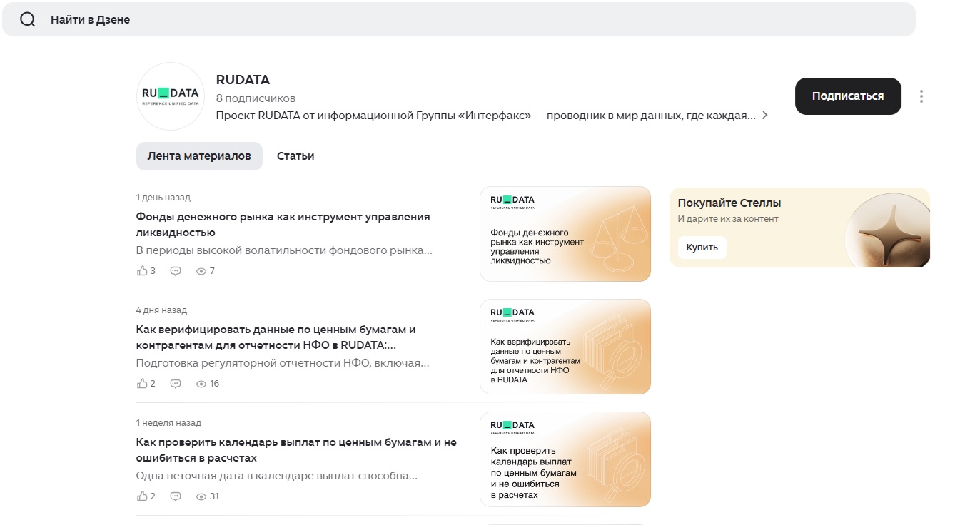Click the views eye icon showing 7
980x525 pixels.
(x=201, y=271)
